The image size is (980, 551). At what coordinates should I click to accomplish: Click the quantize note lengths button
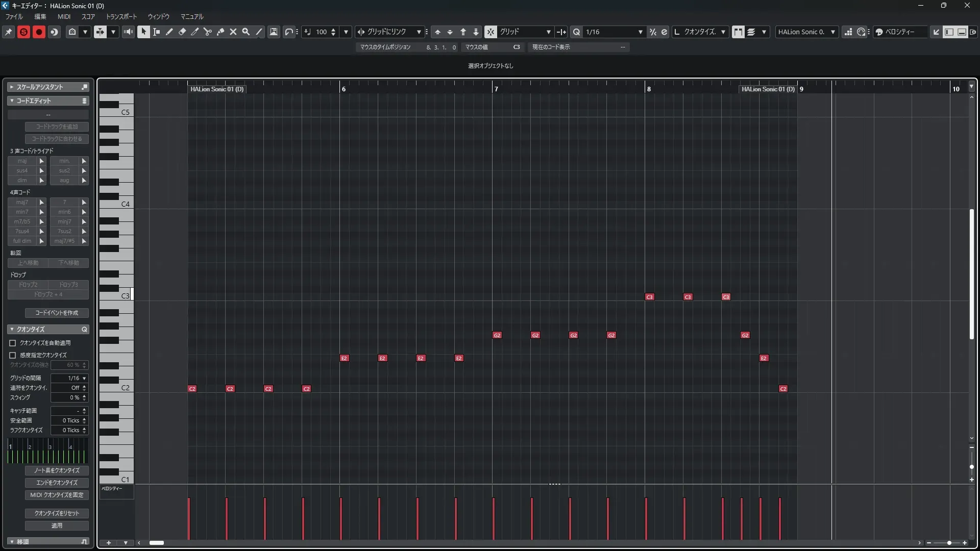tap(57, 470)
